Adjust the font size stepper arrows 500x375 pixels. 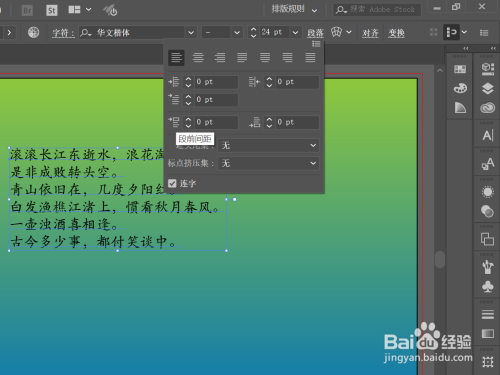[253, 32]
